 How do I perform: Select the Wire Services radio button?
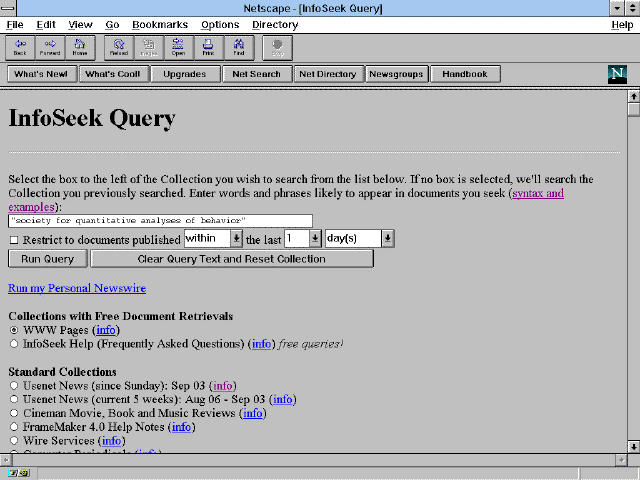pos(14,440)
